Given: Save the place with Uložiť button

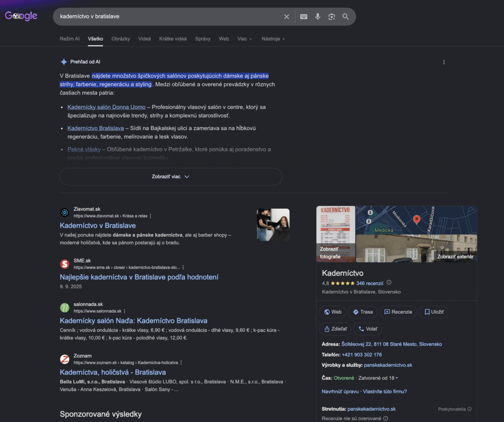Looking at the screenshot, I should point(434,312).
